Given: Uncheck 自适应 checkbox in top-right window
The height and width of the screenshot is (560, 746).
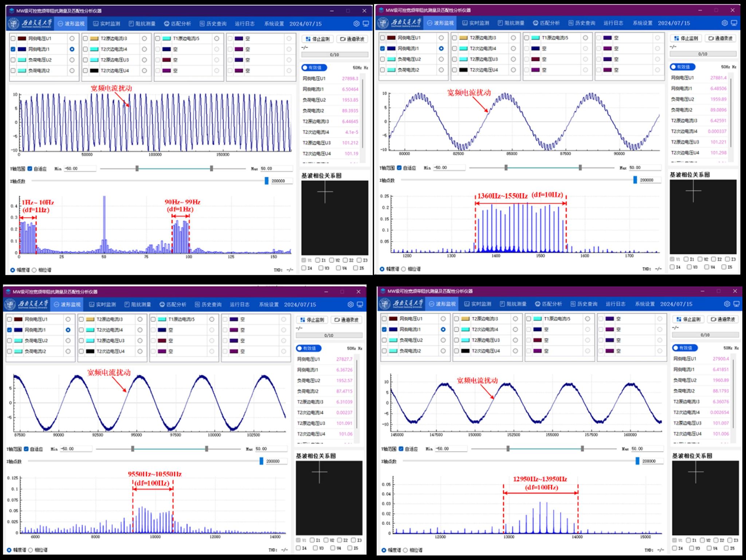Looking at the screenshot, I should point(399,168).
